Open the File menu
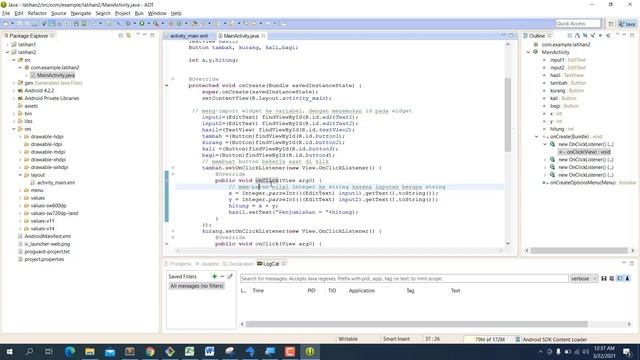The width and height of the screenshot is (640, 360). coord(6,13)
